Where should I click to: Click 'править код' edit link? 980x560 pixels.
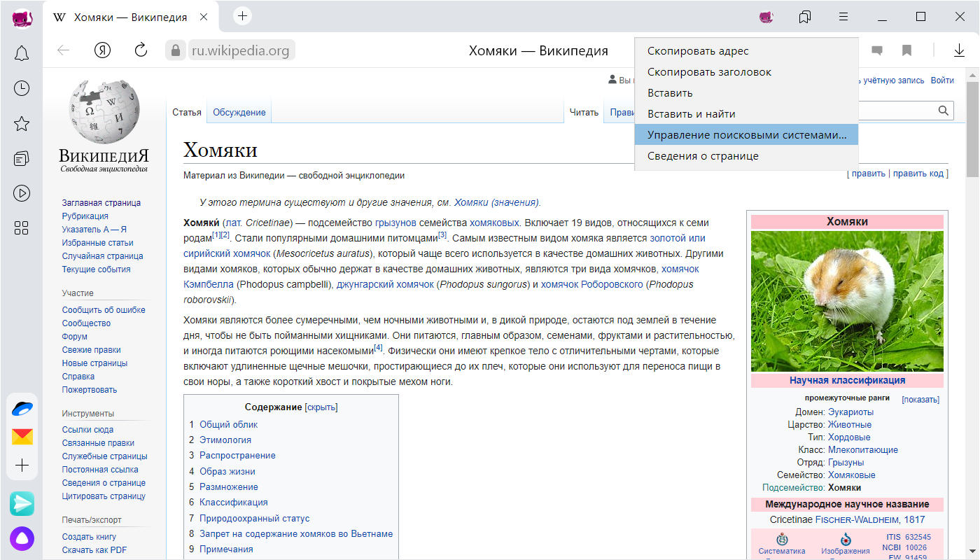coord(918,174)
